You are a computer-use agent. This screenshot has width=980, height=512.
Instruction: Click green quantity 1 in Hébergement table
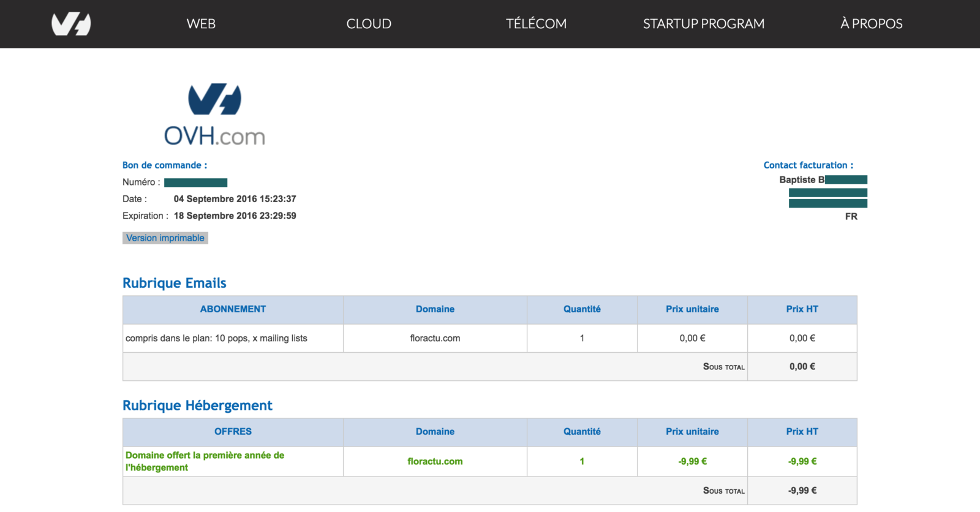582,461
